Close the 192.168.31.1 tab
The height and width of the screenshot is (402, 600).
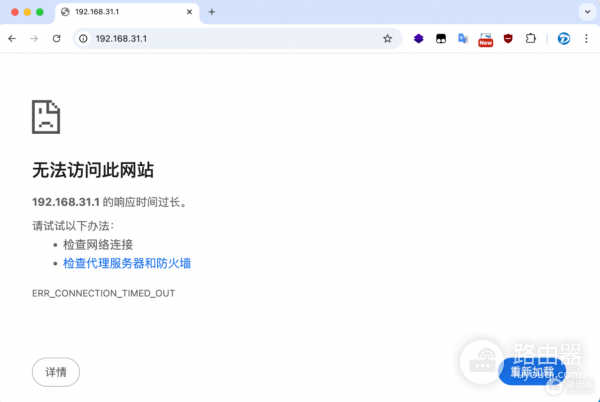189,12
